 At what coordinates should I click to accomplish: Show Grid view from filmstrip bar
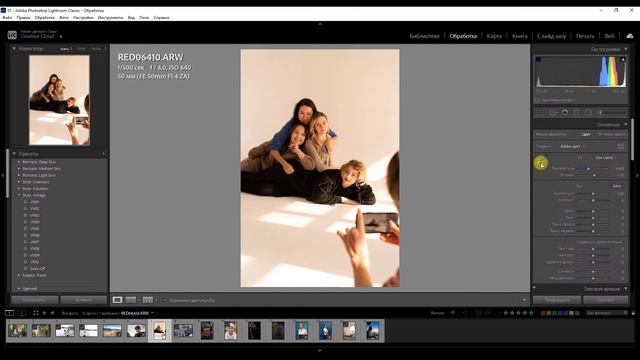36,313
